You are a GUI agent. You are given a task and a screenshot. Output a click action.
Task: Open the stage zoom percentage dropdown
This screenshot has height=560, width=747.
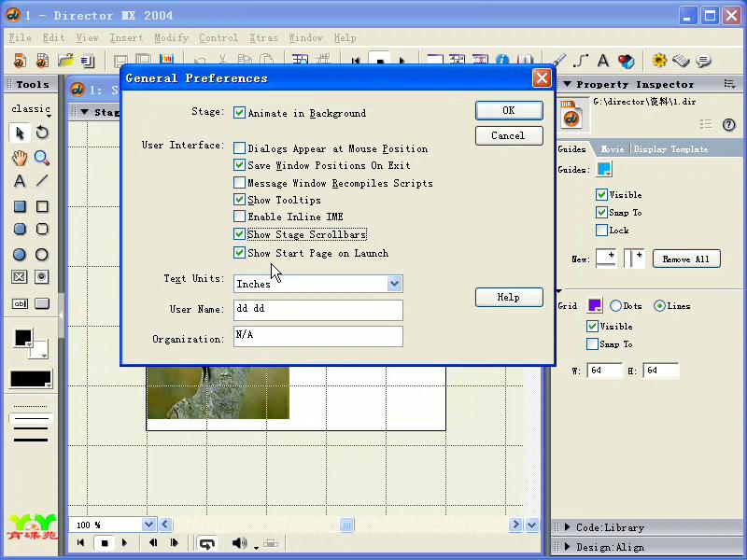coord(148,525)
